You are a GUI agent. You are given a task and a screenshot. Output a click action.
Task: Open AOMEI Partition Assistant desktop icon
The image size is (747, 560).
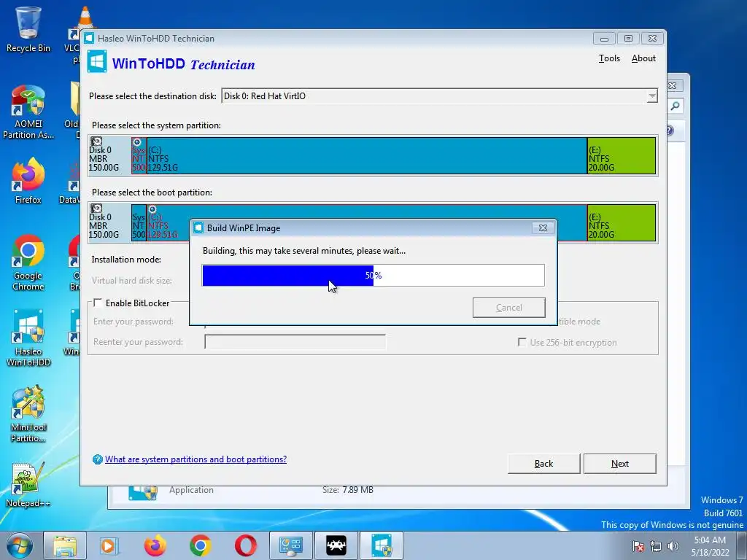(x=28, y=112)
